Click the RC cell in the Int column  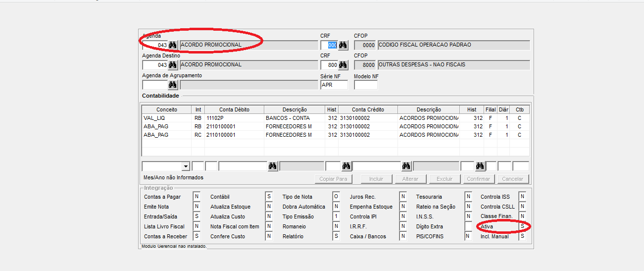[198, 135]
